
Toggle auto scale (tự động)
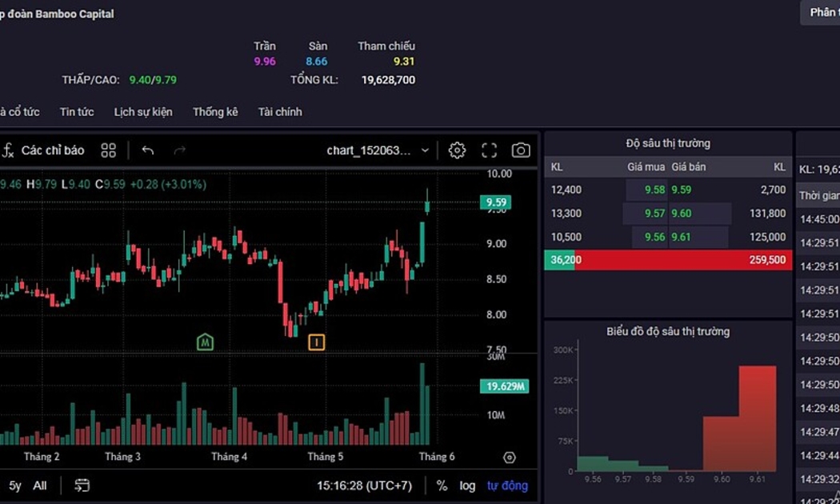pos(507,486)
